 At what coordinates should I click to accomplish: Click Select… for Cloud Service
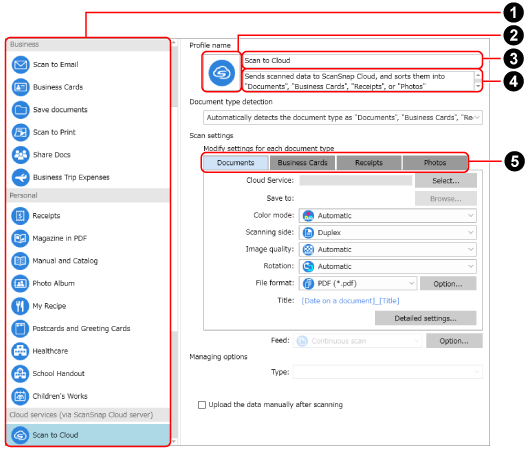pos(446,181)
